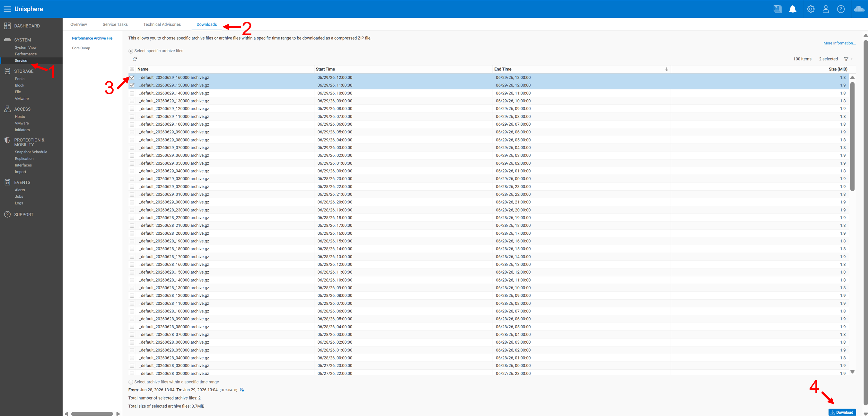Uncheck _default_20260629_160000.archive.gz

pos(132,77)
